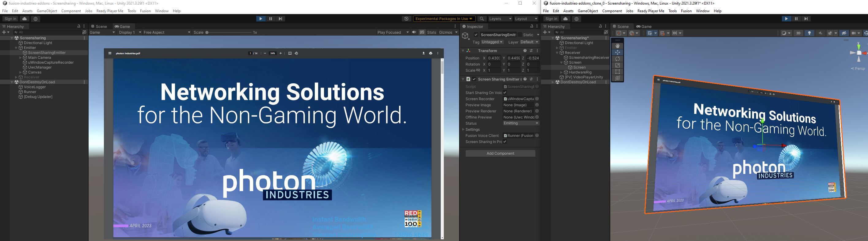Click PDF zoom in plus icon
Image resolution: width=868 pixels, height=241 pixels.
(x=280, y=53)
